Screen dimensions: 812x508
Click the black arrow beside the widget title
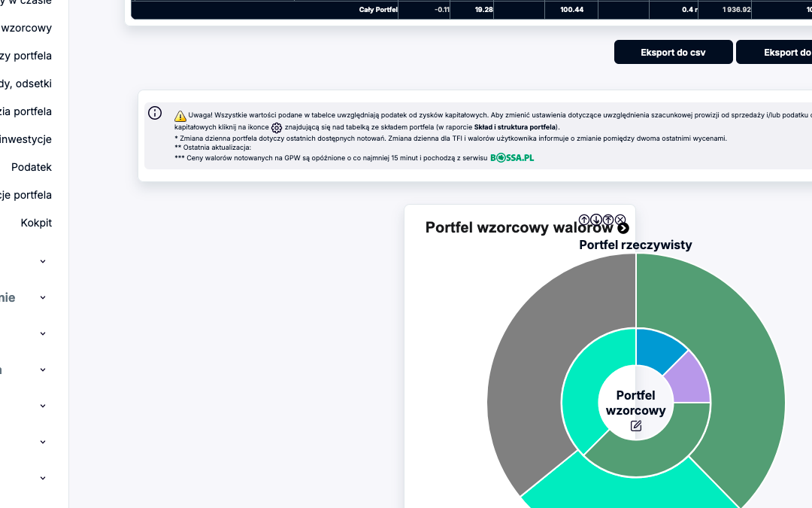pyautogui.click(x=623, y=228)
